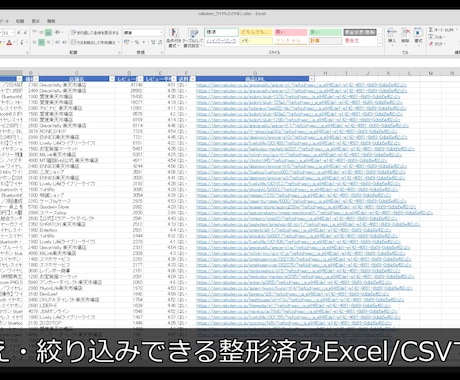Apply center horizontal alignment icon
The width and height of the screenshot is (460, 380).
[41, 42]
